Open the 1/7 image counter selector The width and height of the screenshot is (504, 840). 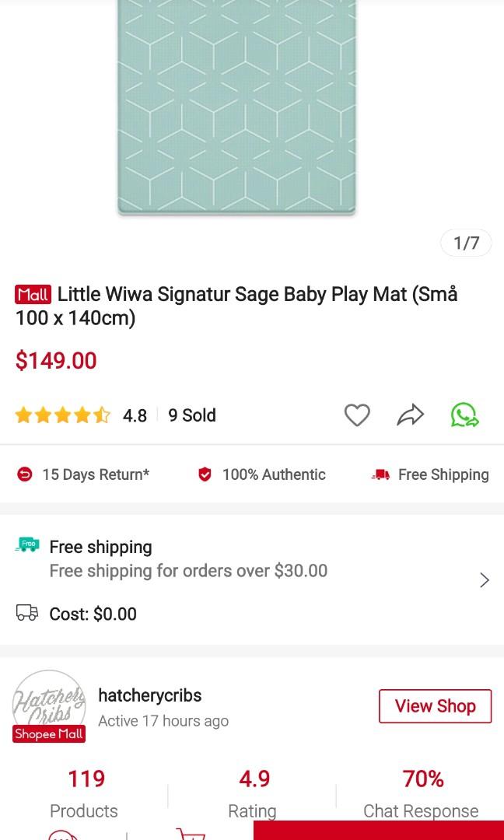coord(465,243)
